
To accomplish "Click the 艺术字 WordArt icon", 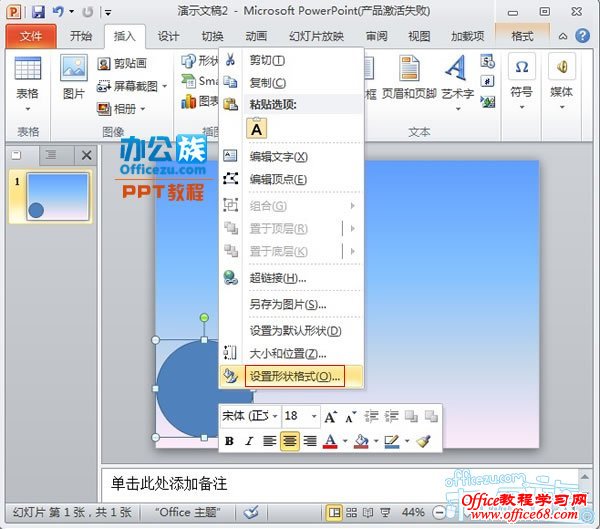I will tap(457, 79).
